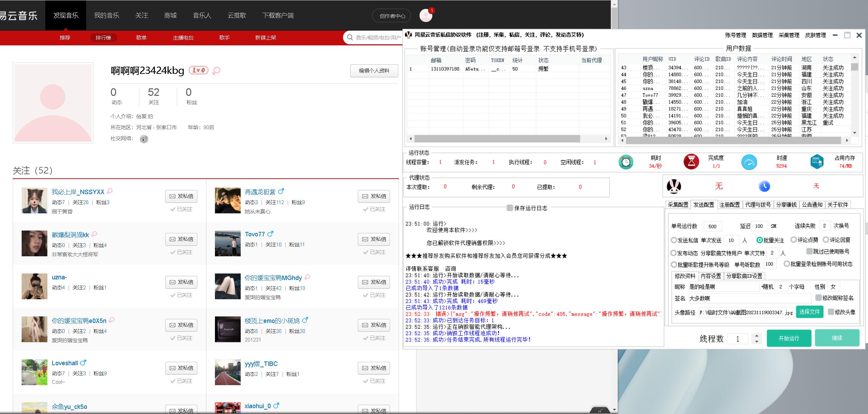
Task: Click the rabbit logo icon in the tool panel
Action: pyautogui.click(x=674, y=186)
